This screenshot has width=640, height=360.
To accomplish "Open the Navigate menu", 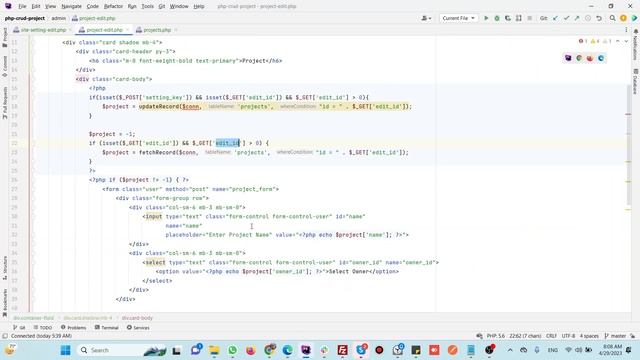I will tap(71, 6).
